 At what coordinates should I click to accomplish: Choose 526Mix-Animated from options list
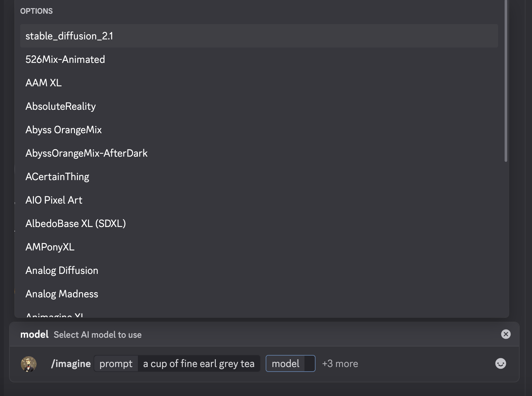(x=259, y=59)
